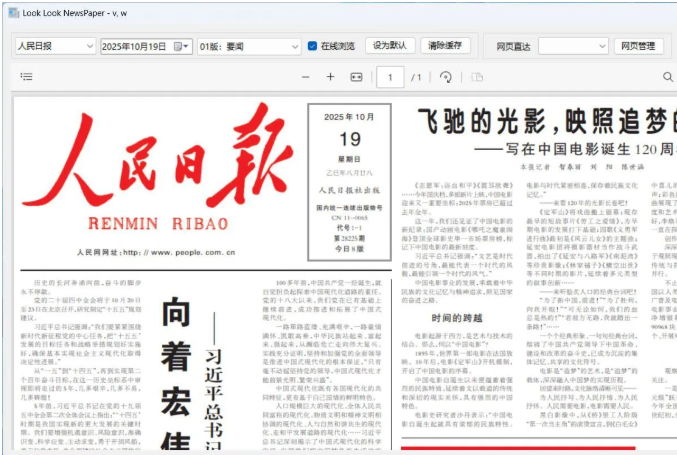Screen dimensions: 677x455
Task: Click the 今日8版 text in date box
Action: 349,249
